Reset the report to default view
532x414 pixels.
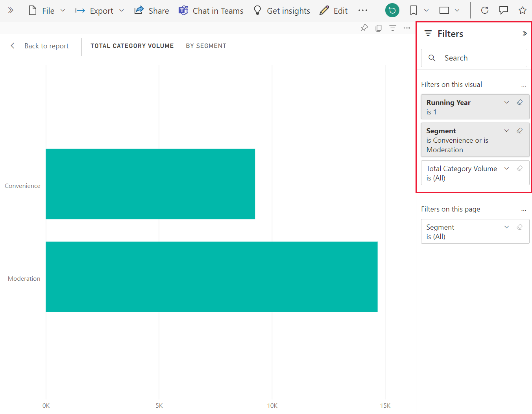(x=392, y=10)
